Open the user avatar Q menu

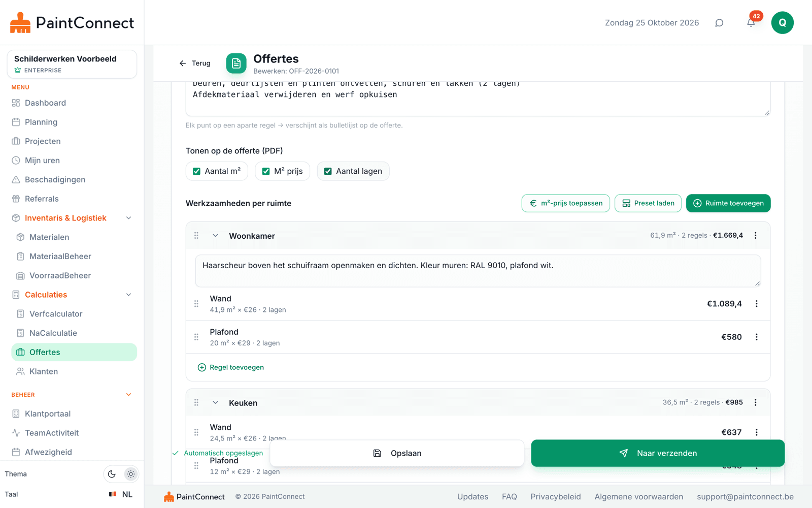782,23
